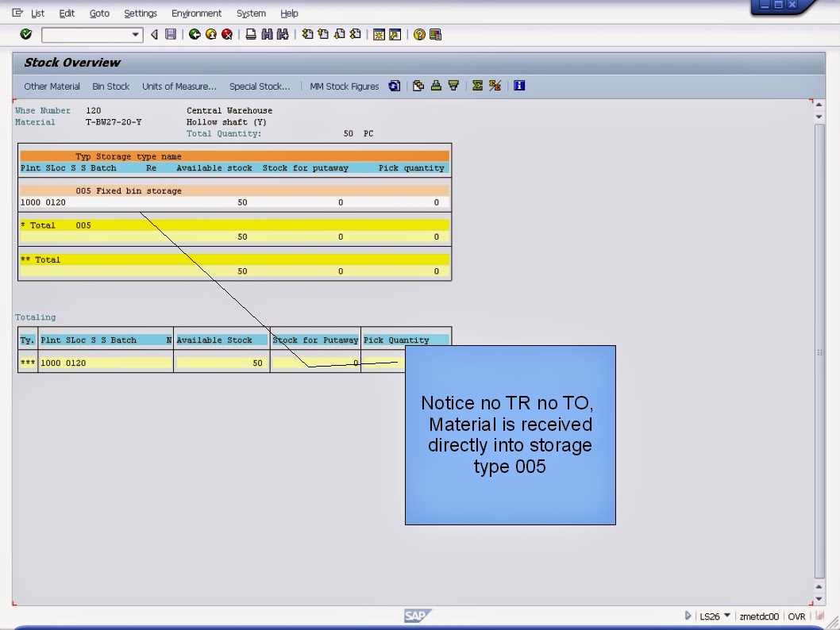This screenshot has height=630, width=840.
Task: Click the Save icon in the toolbar
Action: [170, 34]
